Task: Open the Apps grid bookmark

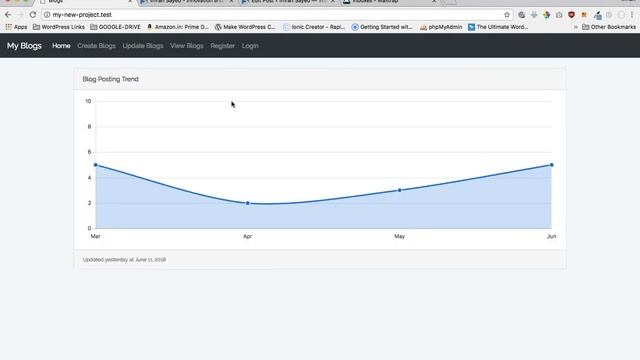Action: point(16,27)
